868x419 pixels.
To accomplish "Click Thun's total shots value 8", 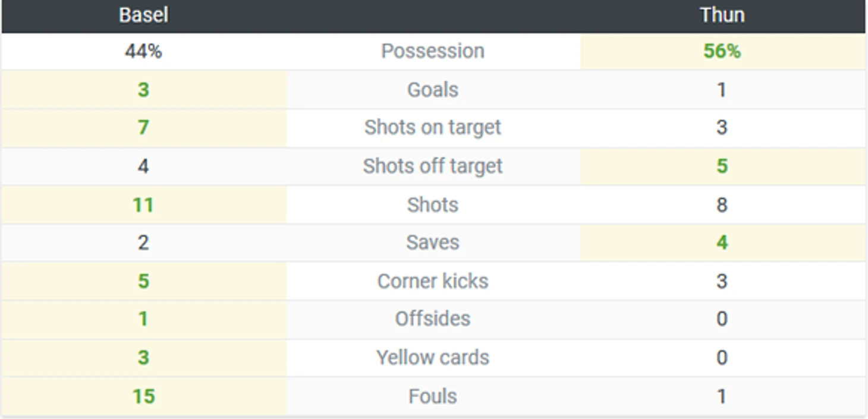I will click(x=722, y=204).
